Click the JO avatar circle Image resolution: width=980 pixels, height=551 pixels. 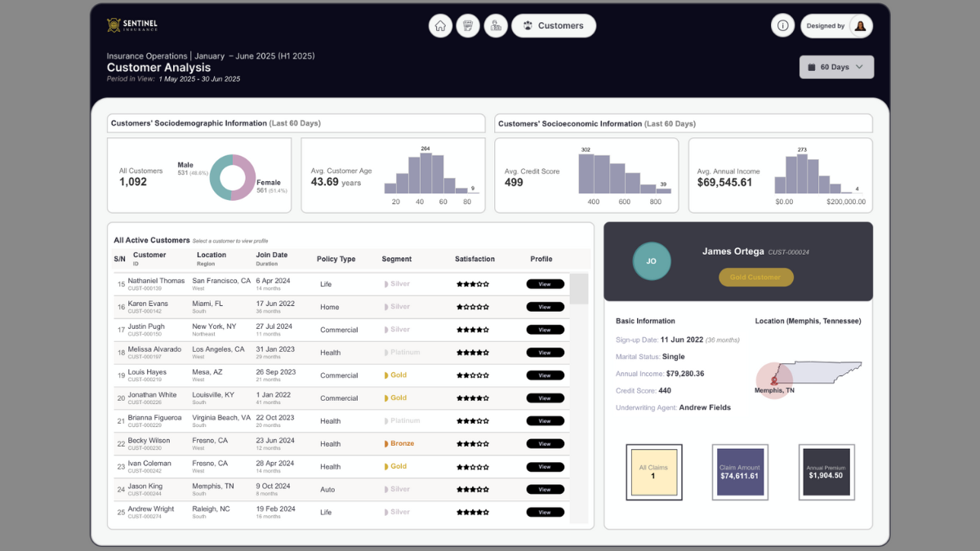pyautogui.click(x=652, y=261)
